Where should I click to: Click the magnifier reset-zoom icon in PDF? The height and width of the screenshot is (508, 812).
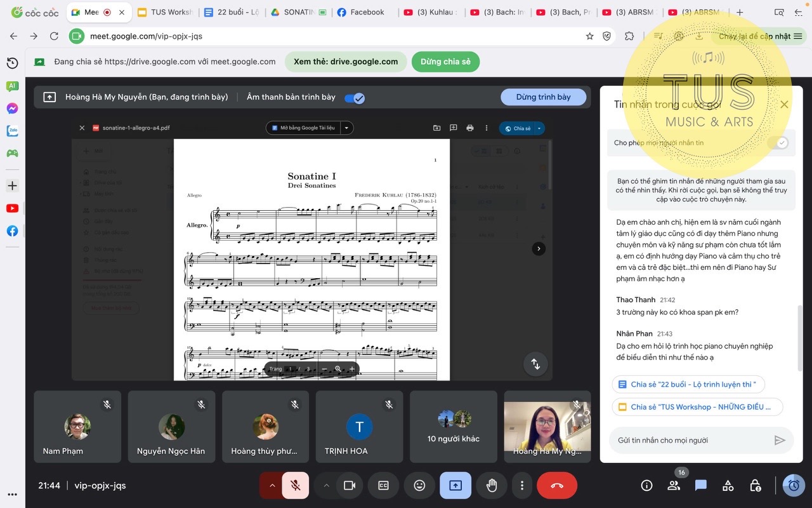coord(338,369)
